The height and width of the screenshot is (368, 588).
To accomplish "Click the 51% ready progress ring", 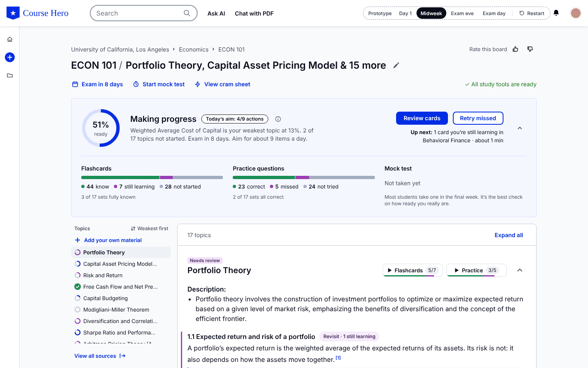I will pyautogui.click(x=101, y=128).
